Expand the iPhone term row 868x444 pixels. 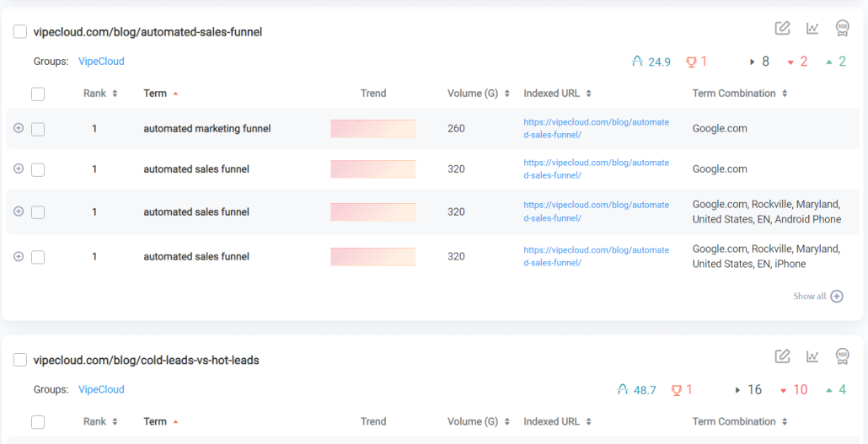tap(19, 256)
